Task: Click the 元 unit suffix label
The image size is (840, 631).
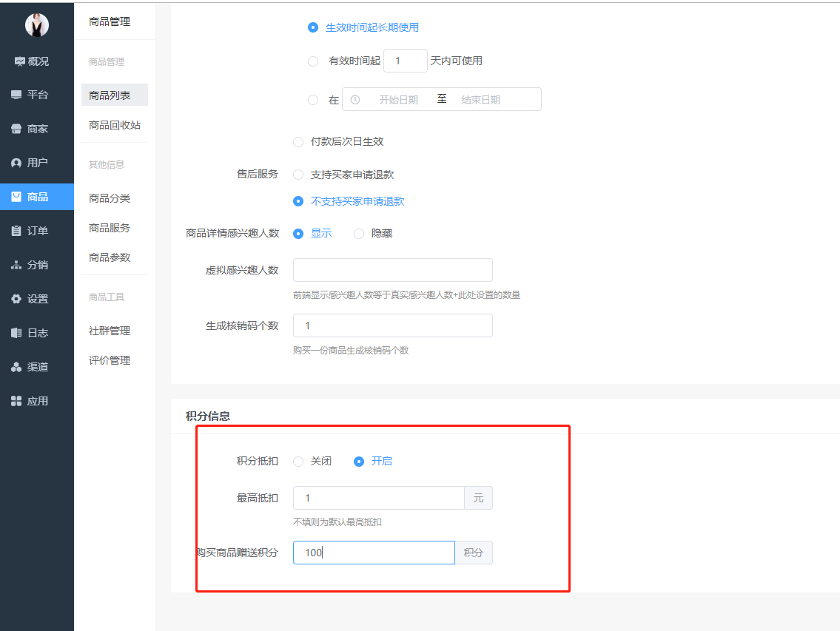Action: pyautogui.click(x=478, y=498)
